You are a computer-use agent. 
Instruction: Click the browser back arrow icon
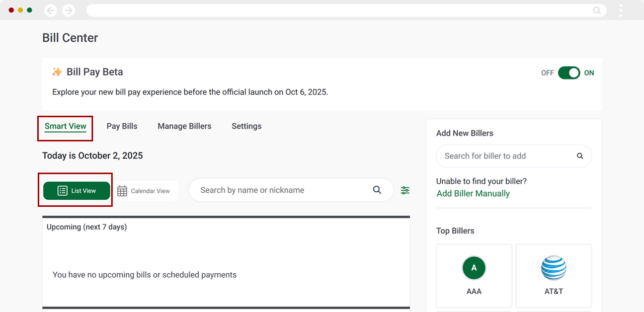point(50,10)
